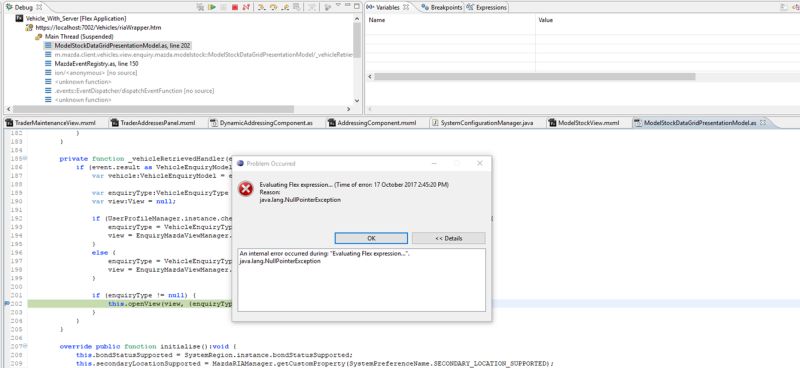Image resolution: width=800 pixels, height=368 pixels.
Task: Click the Flex Application launch icon
Action: (19, 18)
